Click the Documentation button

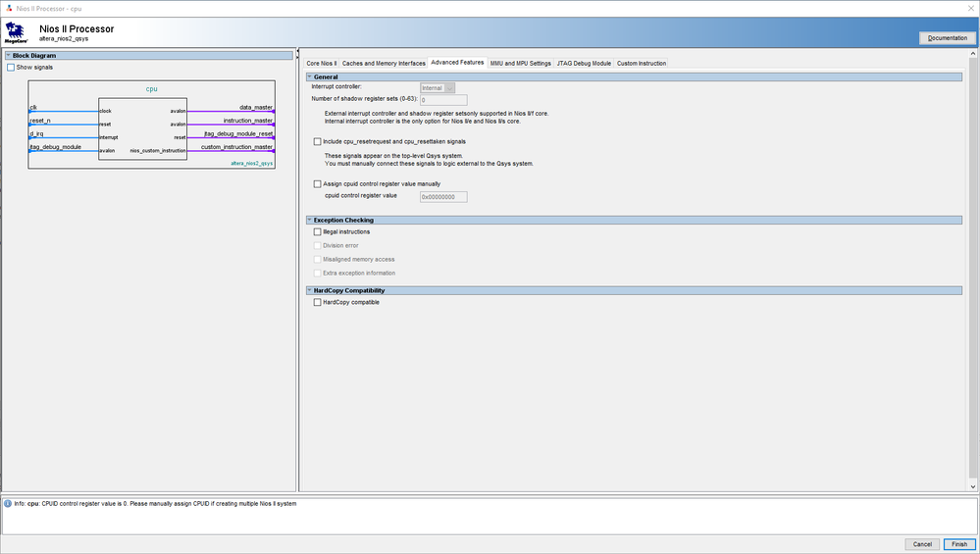click(x=947, y=38)
